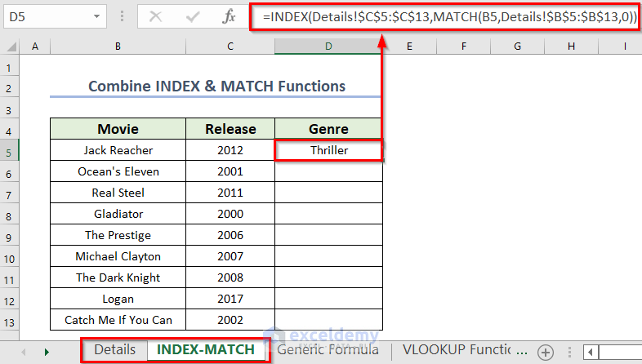Screen dimensions: 642x364
Task: Select the Thriller cell D5
Action: [328, 150]
